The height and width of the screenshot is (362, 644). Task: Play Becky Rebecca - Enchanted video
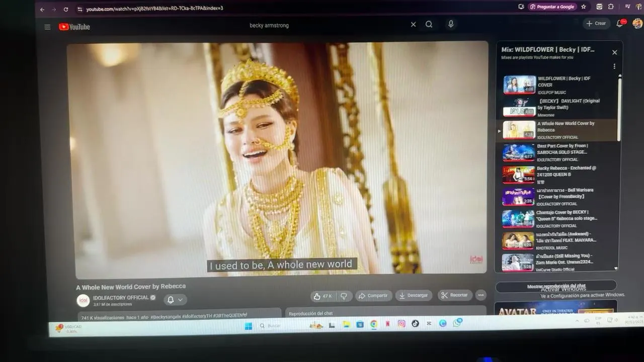click(559, 174)
